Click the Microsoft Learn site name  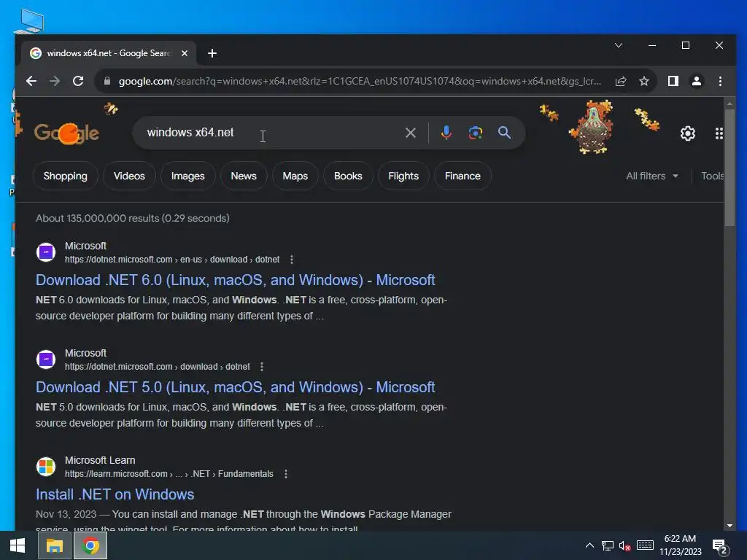[x=100, y=461]
